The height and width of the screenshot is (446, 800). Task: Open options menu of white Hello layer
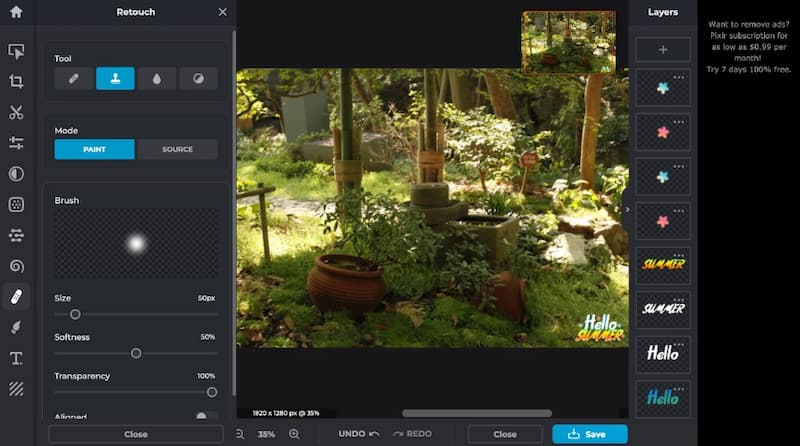tap(679, 344)
